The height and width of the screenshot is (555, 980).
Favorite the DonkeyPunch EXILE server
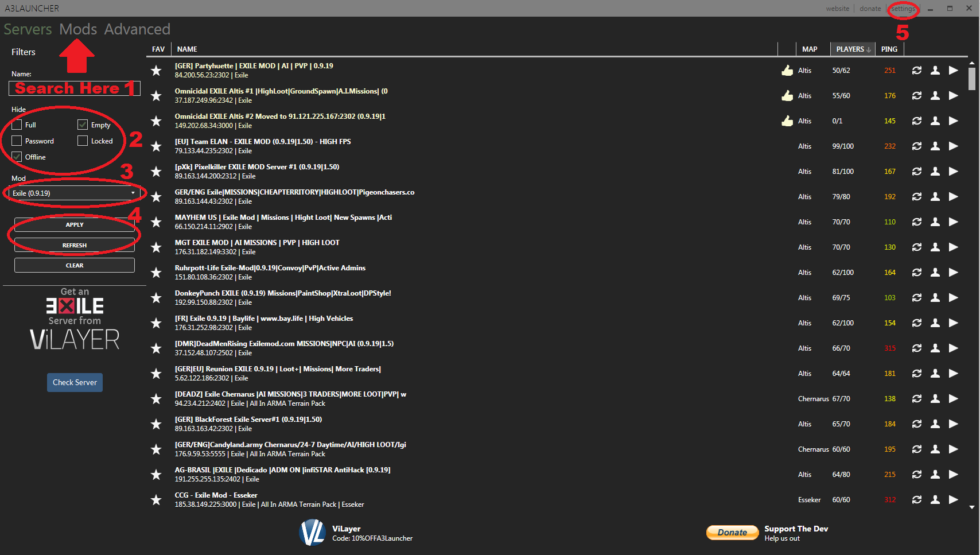point(156,298)
